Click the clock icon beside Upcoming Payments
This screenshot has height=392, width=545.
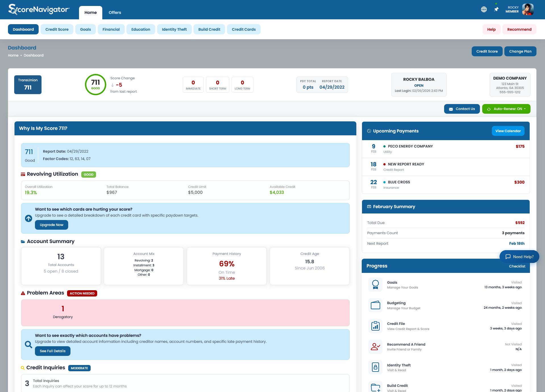click(369, 131)
